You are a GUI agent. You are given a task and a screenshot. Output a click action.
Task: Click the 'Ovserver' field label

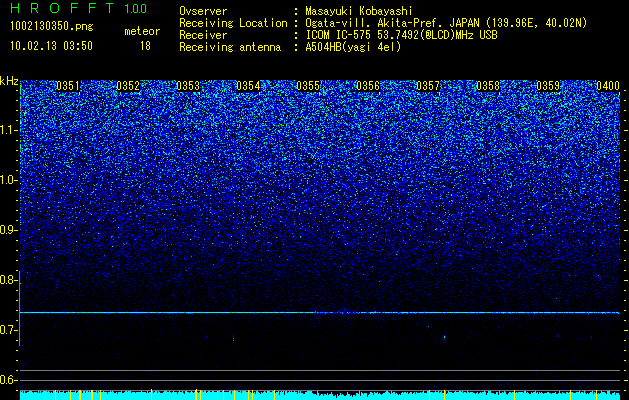tap(203, 11)
